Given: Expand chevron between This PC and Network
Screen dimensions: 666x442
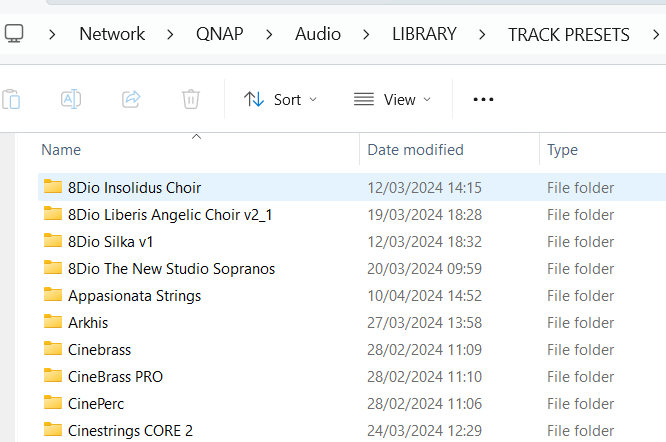Looking at the screenshot, I should pyautogui.click(x=52, y=34).
